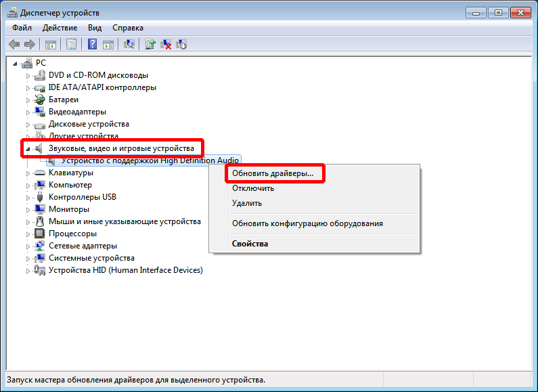Click the scan for hardware changes icon
The image size is (538, 392).
pyautogui.click(x=129, y=44)
